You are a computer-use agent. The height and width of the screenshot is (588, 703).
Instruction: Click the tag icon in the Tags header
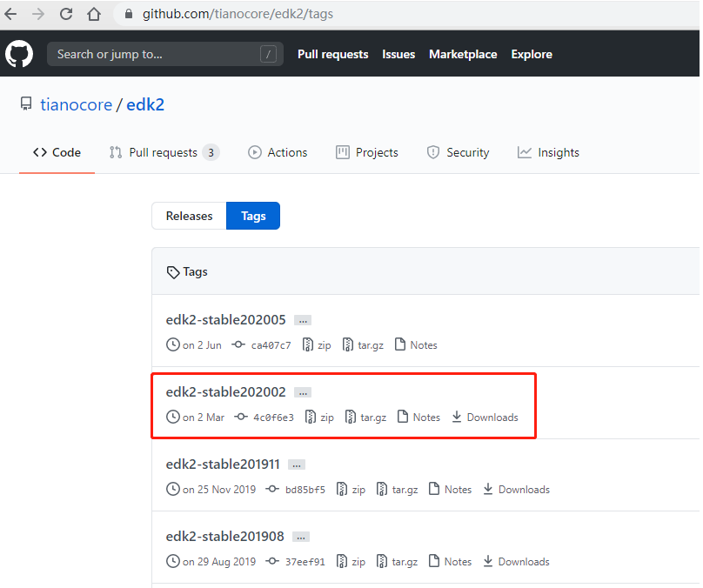172,272
